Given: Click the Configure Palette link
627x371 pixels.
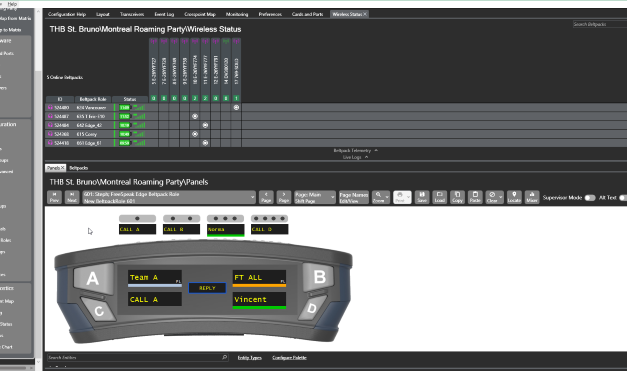Looking at the screenshot, I should click(x=289, y=357).
